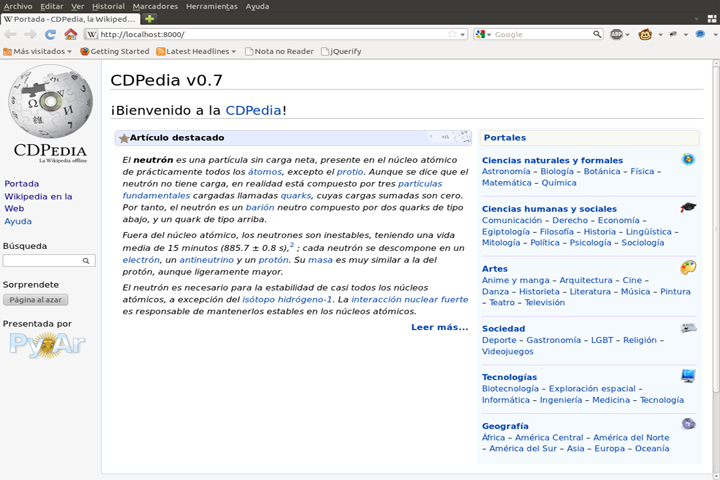Open the Portada sidebar link
720x480 pixels.
tap(22, 183)
